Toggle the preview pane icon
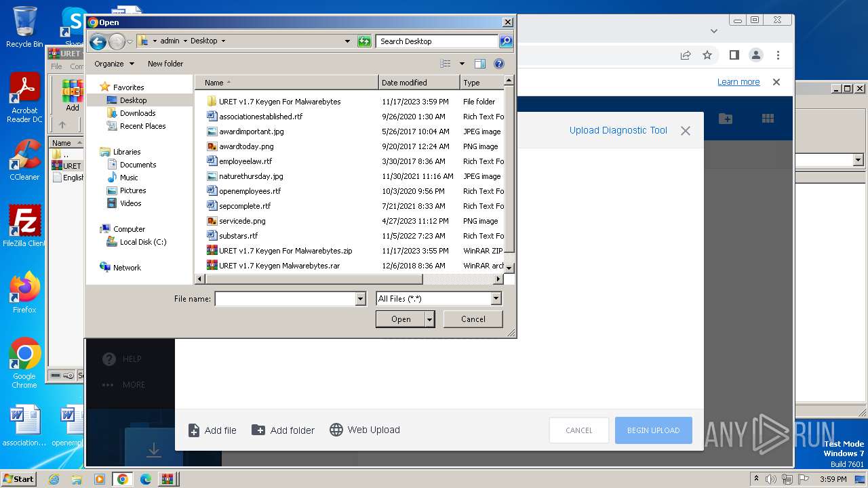Image resolution: width=868 pixels, height=488 pixels. [x=480, y=64]
